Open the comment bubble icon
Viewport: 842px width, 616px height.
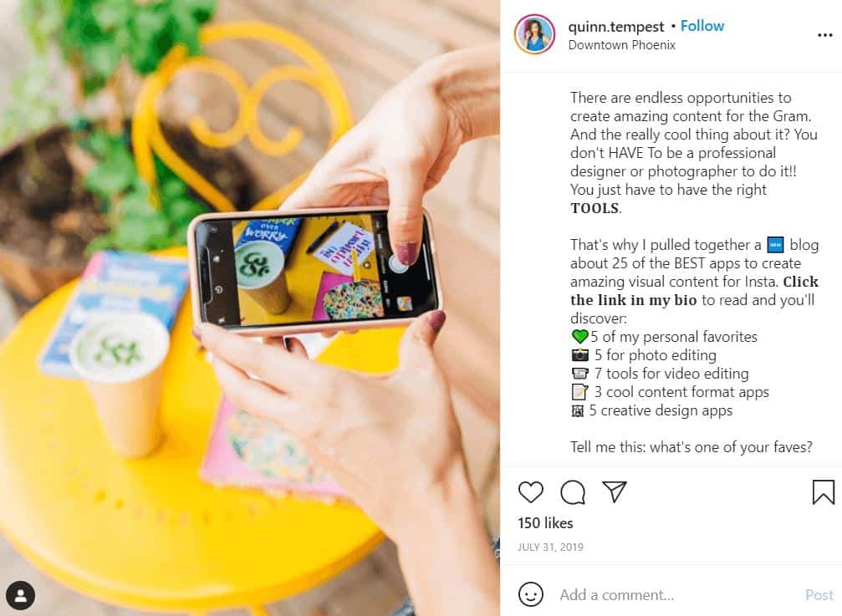pos(573,492)
